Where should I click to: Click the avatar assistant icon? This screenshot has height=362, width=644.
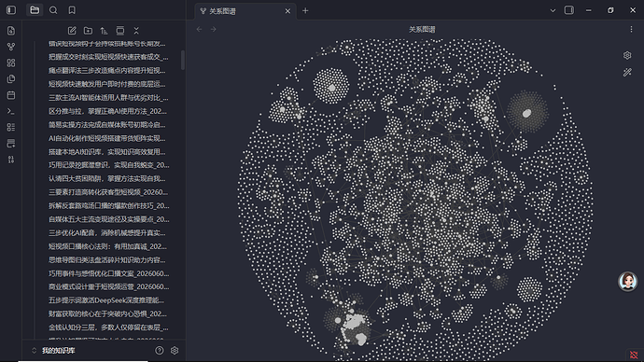[x=627, y=281]
